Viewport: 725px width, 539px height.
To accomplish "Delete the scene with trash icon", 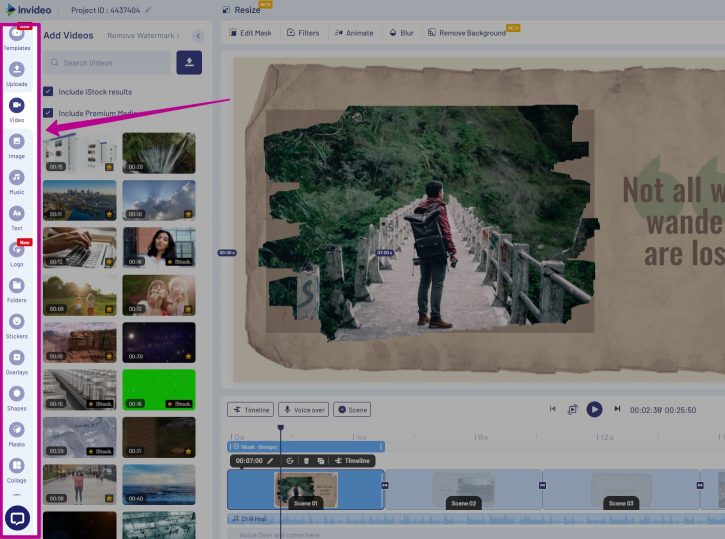I will click(x=306, y=461).
